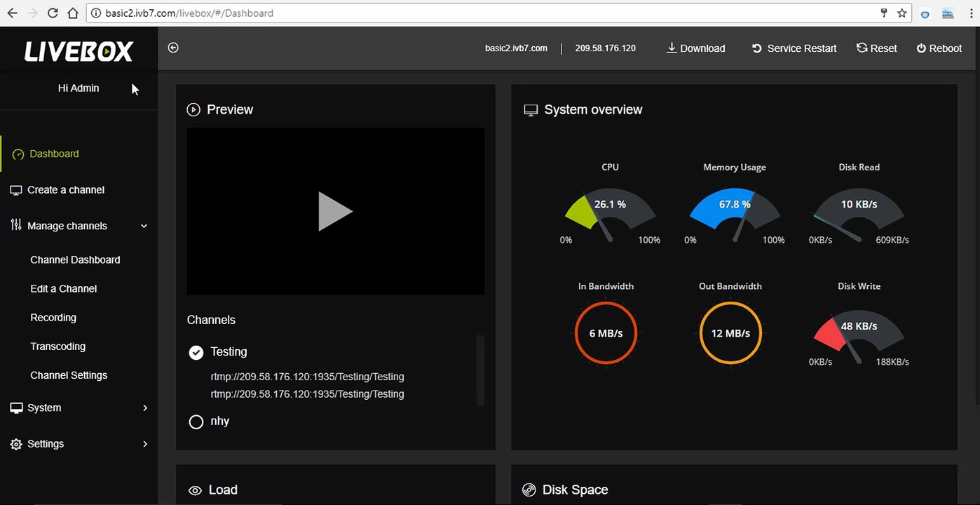Click the second rtmp Testing URL line
Screen dimensions: 980x505
(308, 394)
